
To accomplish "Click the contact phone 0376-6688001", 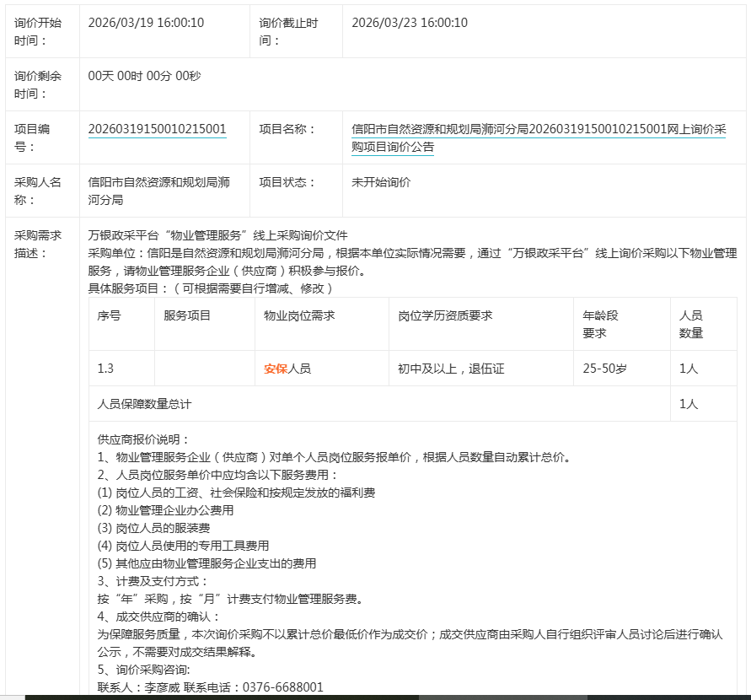I will point(282,687).
